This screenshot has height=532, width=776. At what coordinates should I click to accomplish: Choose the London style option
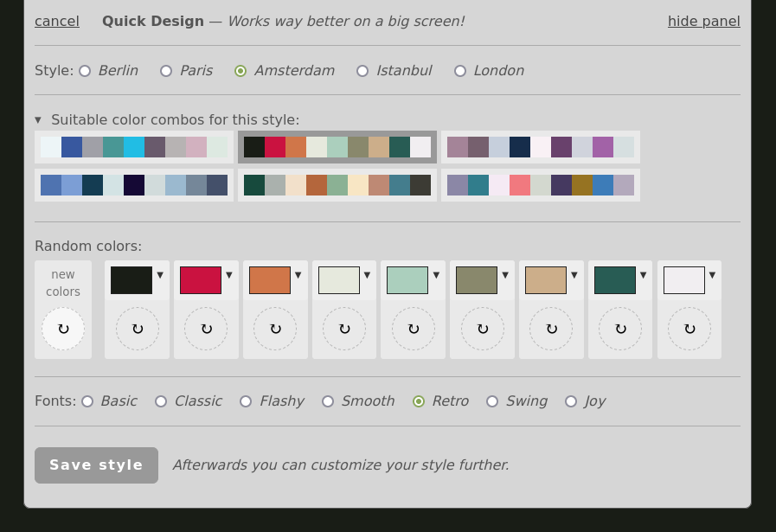(460, 71)
